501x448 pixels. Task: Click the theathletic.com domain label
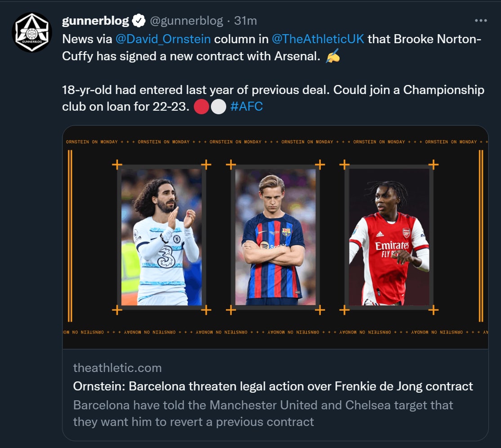point(117,368)
